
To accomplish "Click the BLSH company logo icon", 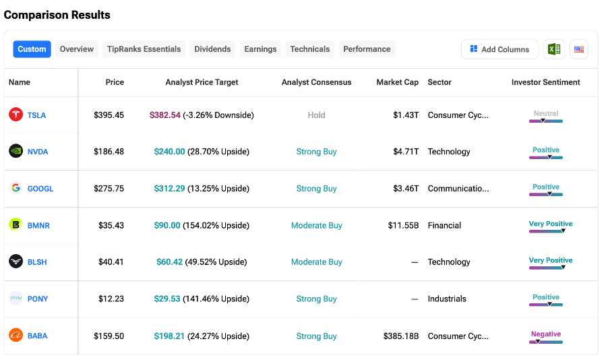I will pyautogui.click(x=16, y=262).
